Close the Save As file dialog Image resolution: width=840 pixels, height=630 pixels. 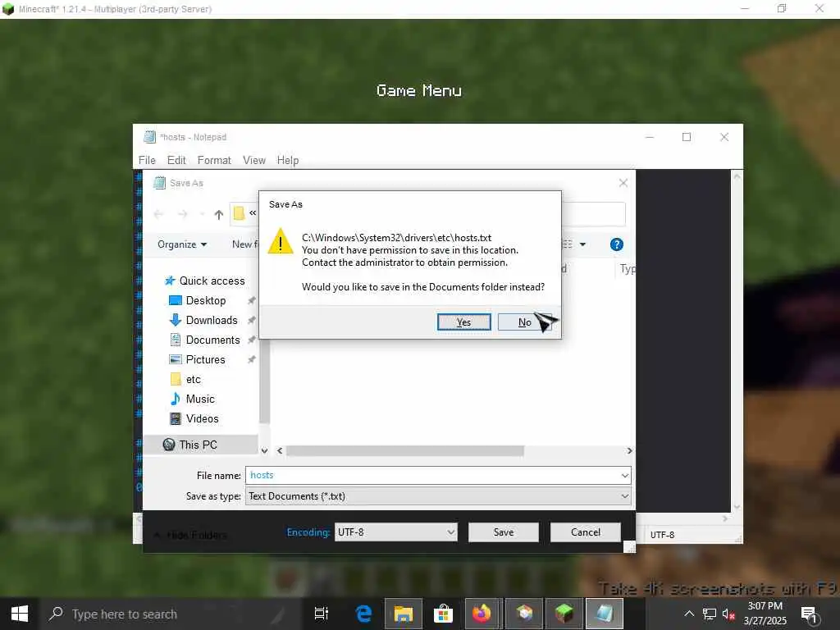click(x=623, y=183)
